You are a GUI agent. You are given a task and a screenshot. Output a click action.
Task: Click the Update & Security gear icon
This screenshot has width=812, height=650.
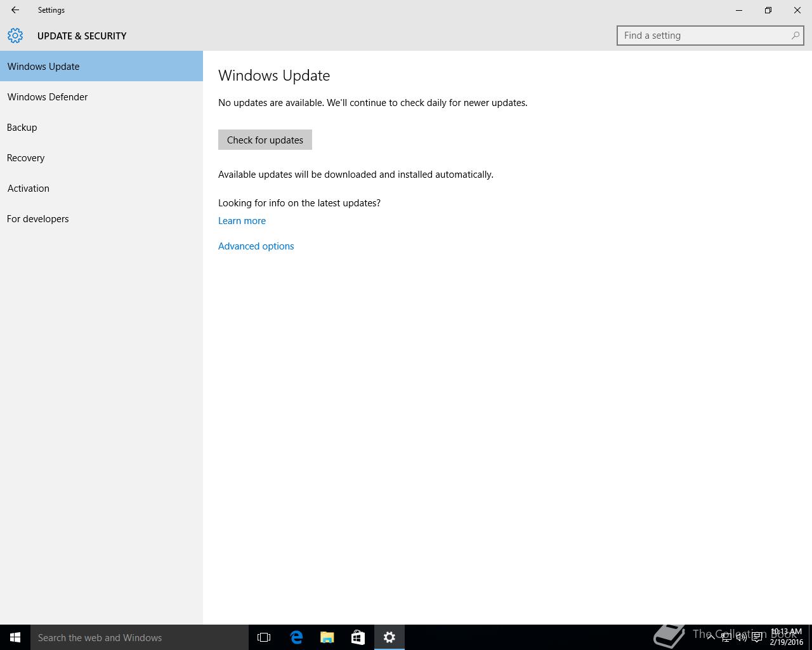point(15,36)
